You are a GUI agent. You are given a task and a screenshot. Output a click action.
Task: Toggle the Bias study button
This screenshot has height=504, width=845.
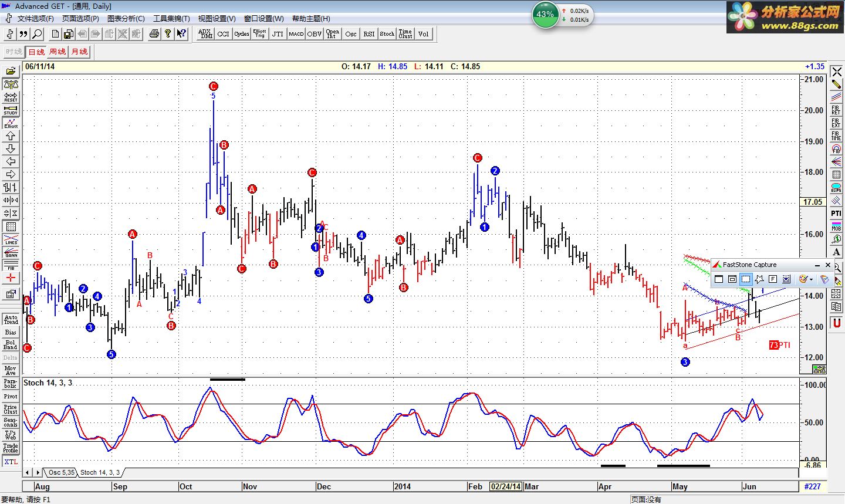coord(11,332)
